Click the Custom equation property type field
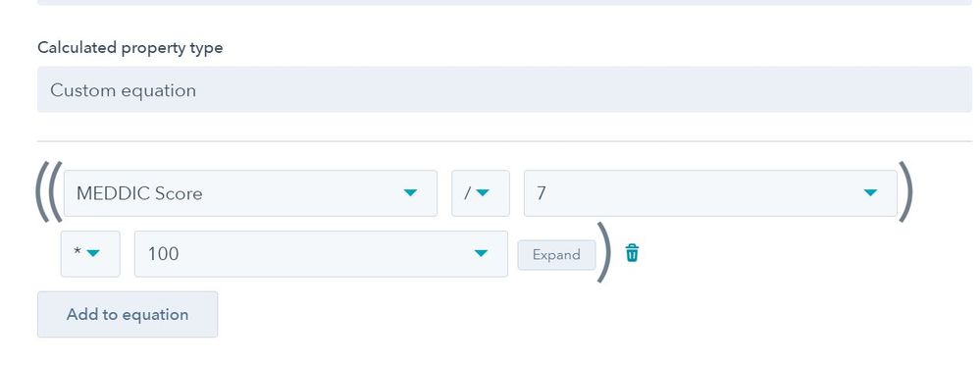The image size is (980, 365). click(x=504, y=89)
